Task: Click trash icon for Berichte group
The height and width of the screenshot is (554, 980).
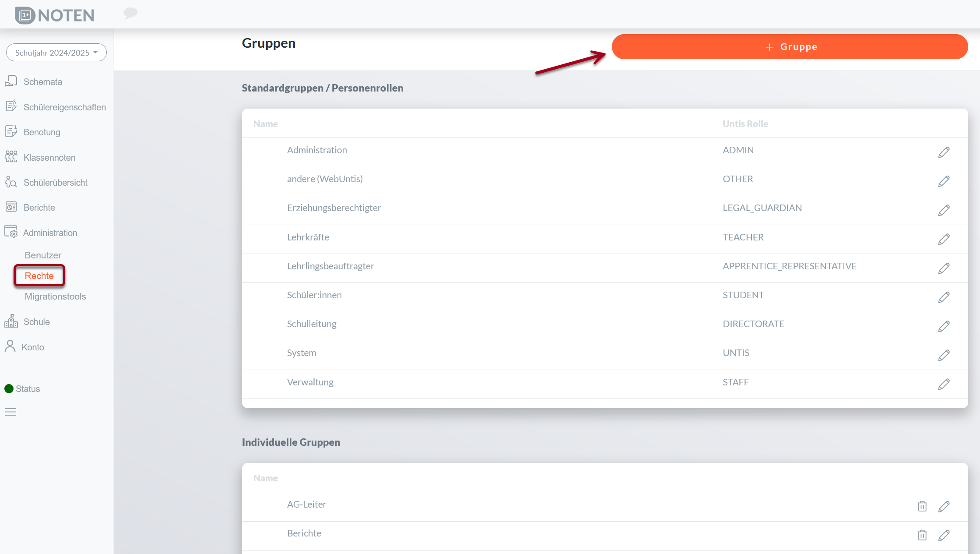Action: [x=922, y=535]
